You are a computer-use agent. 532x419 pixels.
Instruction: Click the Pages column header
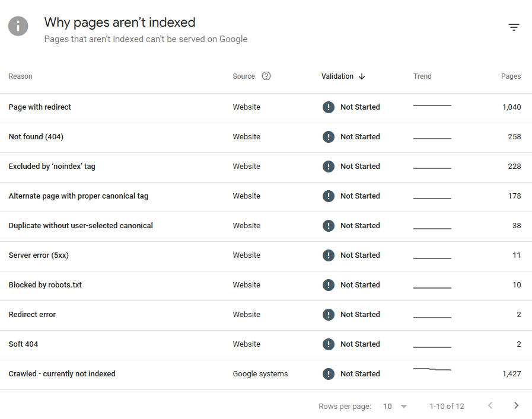click(x=511, y=76)
